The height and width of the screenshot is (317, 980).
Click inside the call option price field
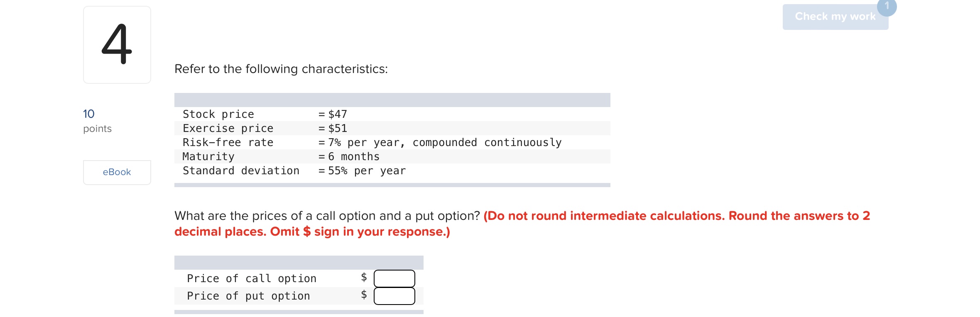394,278
